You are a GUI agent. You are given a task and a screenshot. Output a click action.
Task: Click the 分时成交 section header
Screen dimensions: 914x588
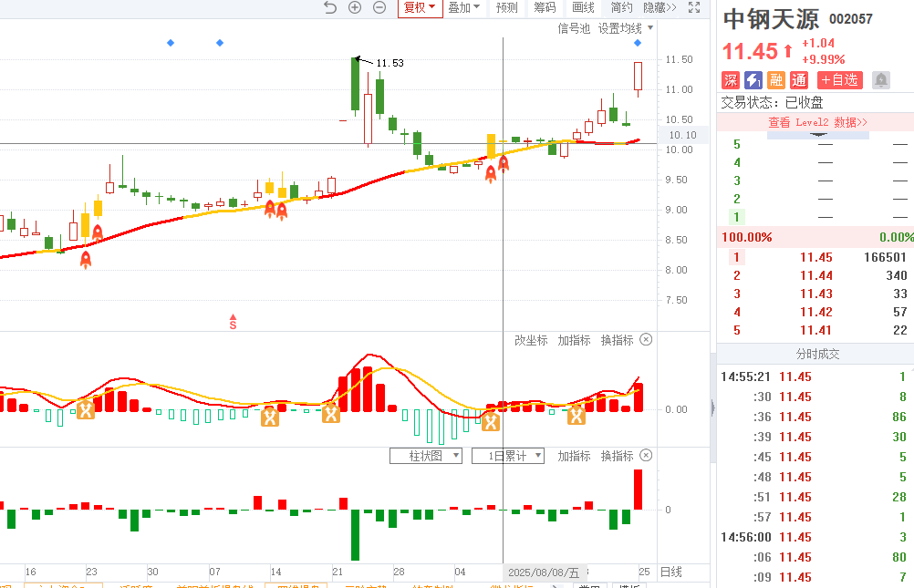point(817,354)
